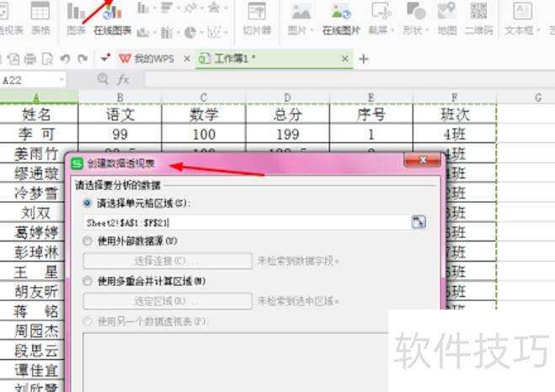
Task: Click the 序号 header cell
Action: coord(371,114)
